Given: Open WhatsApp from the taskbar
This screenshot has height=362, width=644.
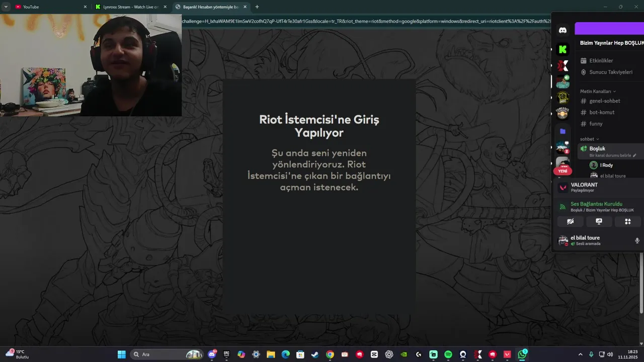Looking at the screenshot, I should point(522,354).
